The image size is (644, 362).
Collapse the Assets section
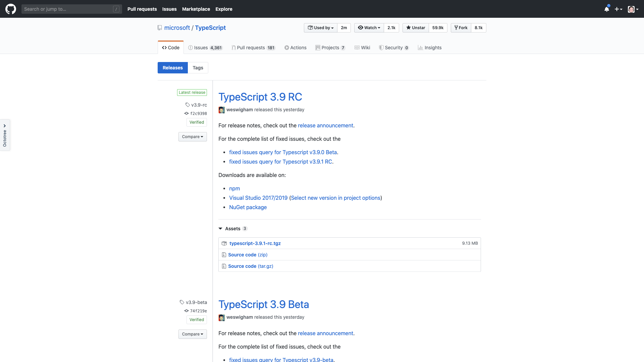[220, 229]
